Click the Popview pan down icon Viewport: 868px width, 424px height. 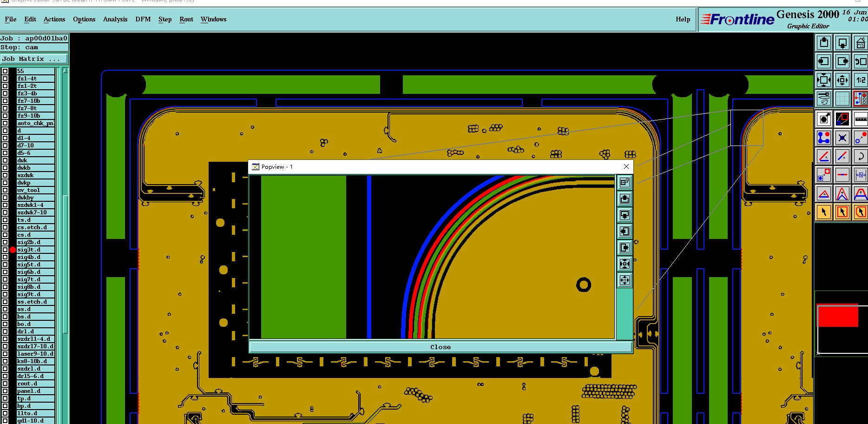click(x=625, y=215)
